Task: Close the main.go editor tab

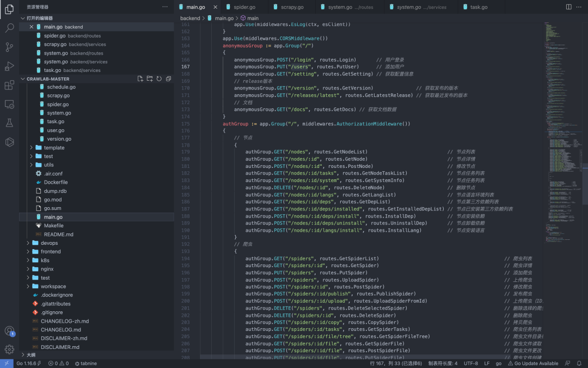Action: (215, 7)
